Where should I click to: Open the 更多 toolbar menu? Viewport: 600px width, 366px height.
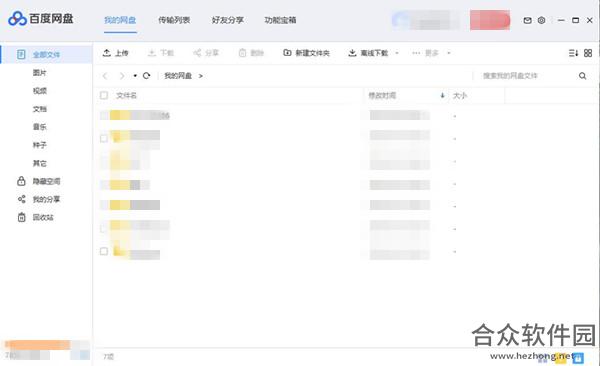[426, 53]
